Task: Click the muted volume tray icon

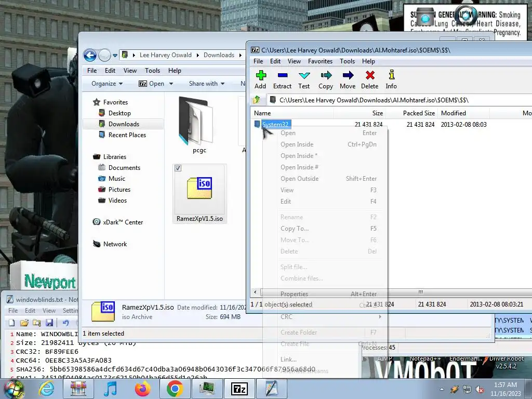Action: [480, 390]
